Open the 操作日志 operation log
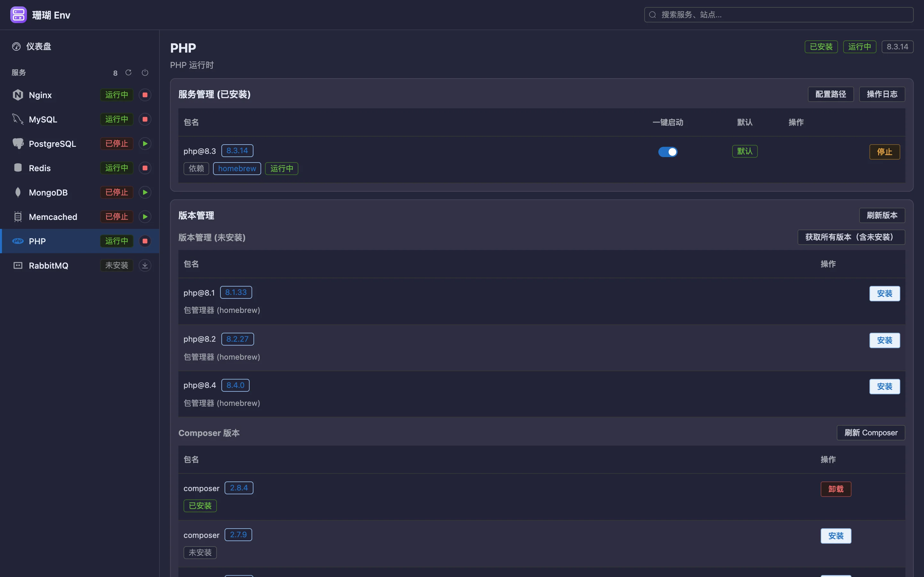The image size is (924, 577). click(882, 94)
